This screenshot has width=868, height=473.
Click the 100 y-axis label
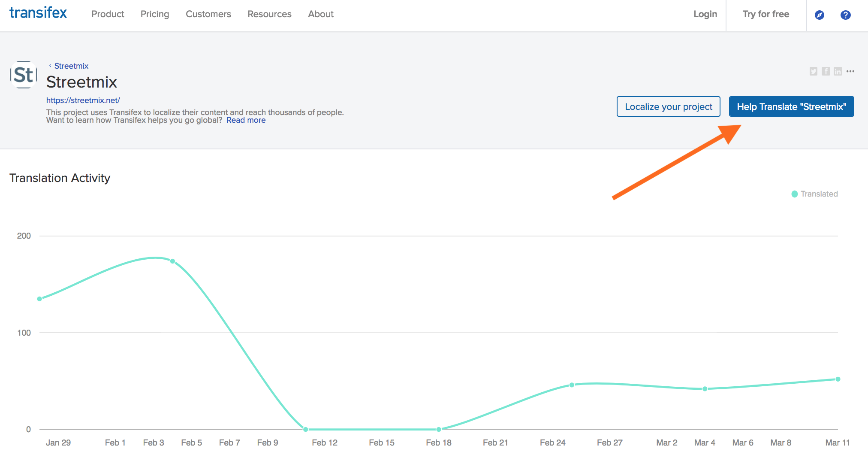coord(24,333)
